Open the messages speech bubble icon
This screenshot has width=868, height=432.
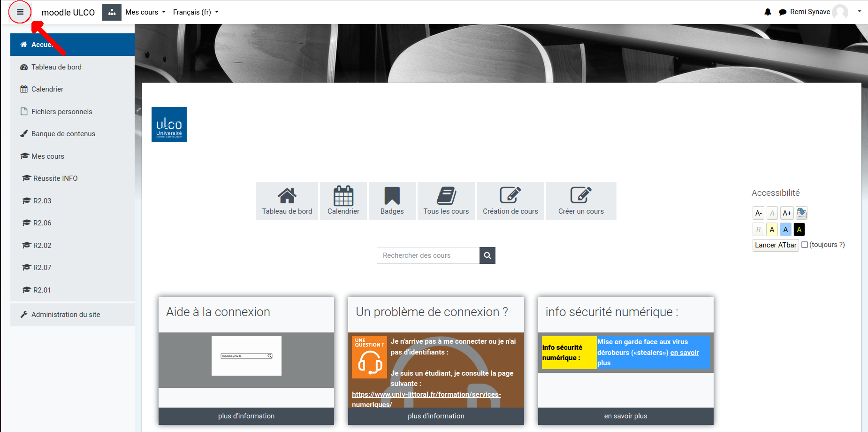click(x=782, y=12)
